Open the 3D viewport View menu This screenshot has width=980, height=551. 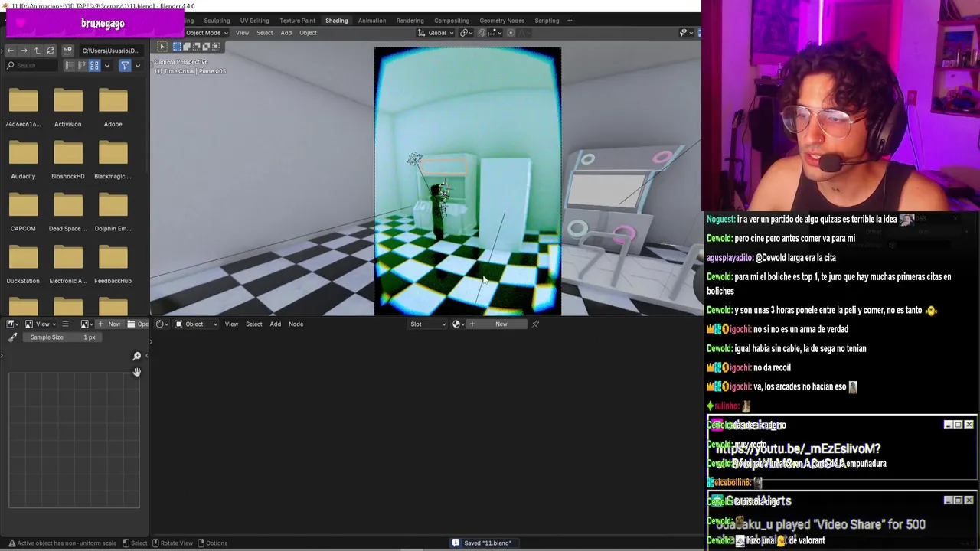point(242,33)
